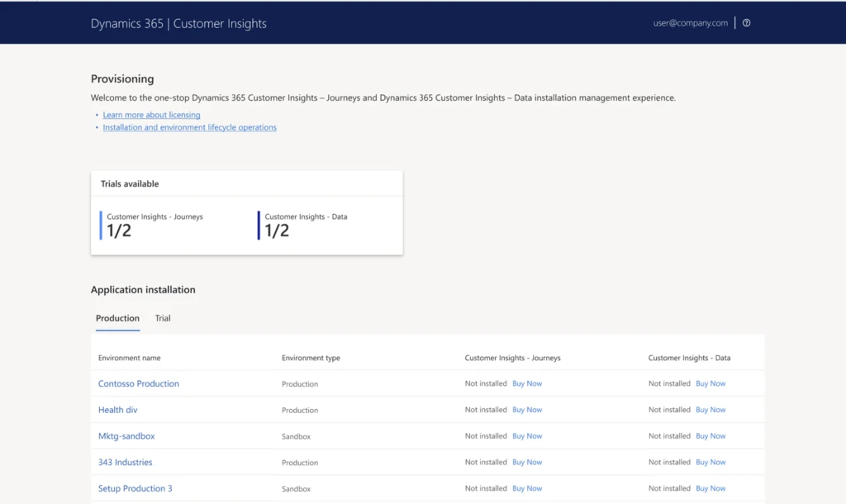846x504 pixels.
Task: Open Learn more about licensing link
Action: coord(151,115)
